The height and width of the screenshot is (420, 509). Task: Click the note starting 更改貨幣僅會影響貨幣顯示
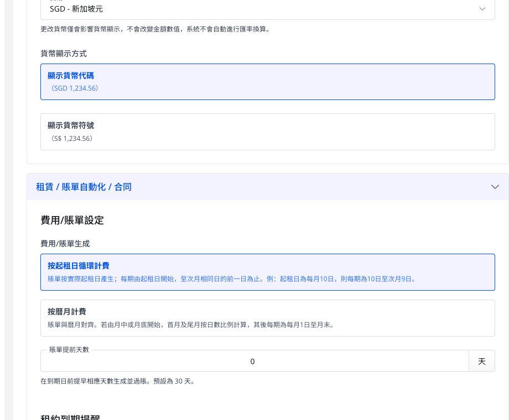coord(155,29)
